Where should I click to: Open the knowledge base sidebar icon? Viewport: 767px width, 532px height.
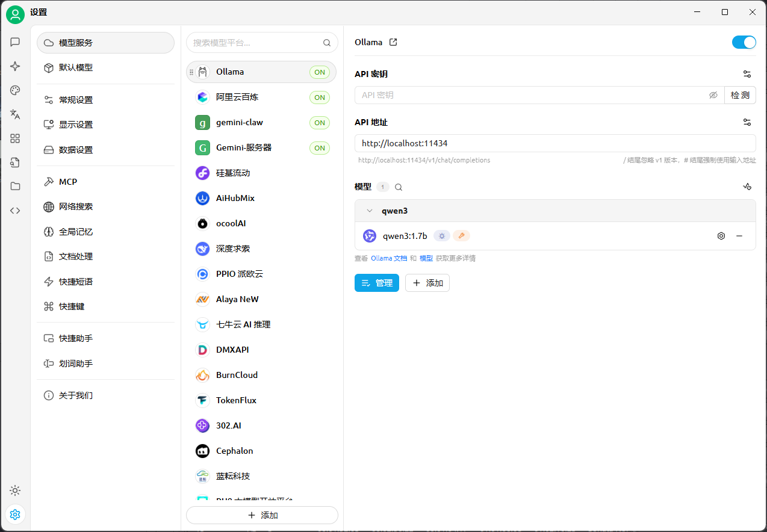coord(15,162)
